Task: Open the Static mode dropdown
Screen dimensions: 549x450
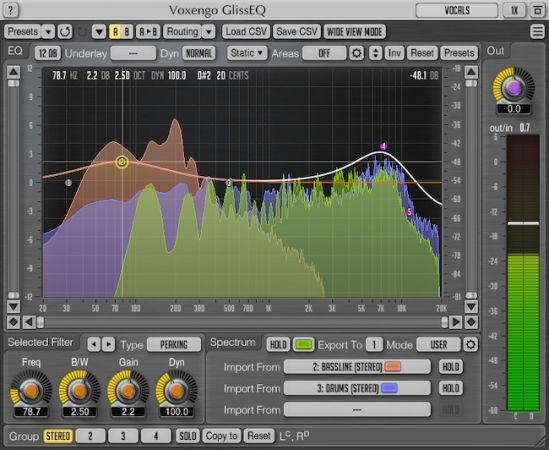Action: pyautogui.click(x=247, y=53)
